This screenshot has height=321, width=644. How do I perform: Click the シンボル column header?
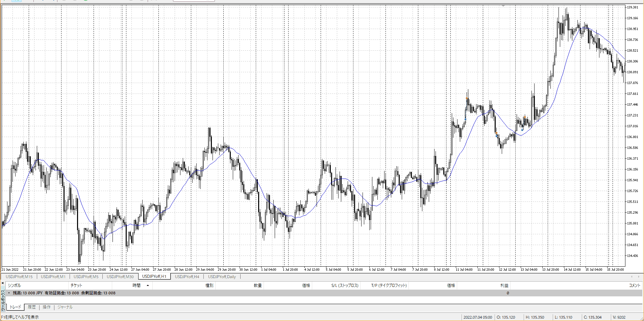[14, 286]
